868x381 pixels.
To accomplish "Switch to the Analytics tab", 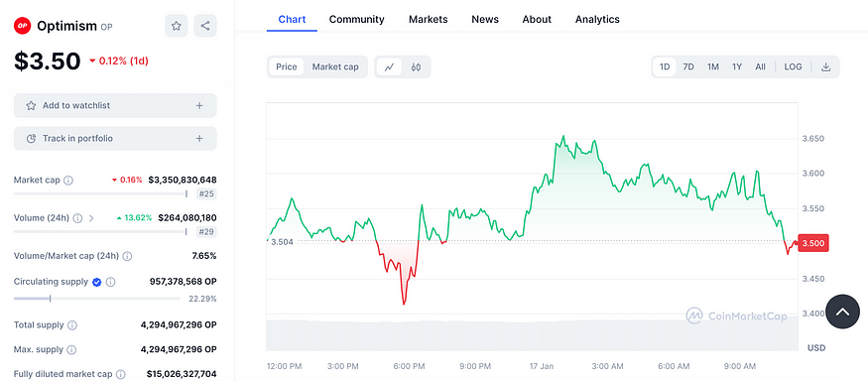I will pyautogui.click(x=597, y=20).
